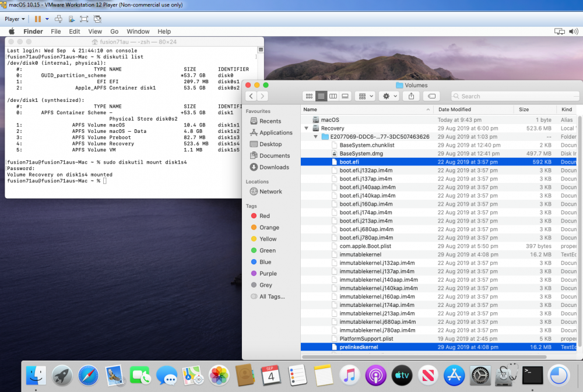Select the Red tag

260,216
